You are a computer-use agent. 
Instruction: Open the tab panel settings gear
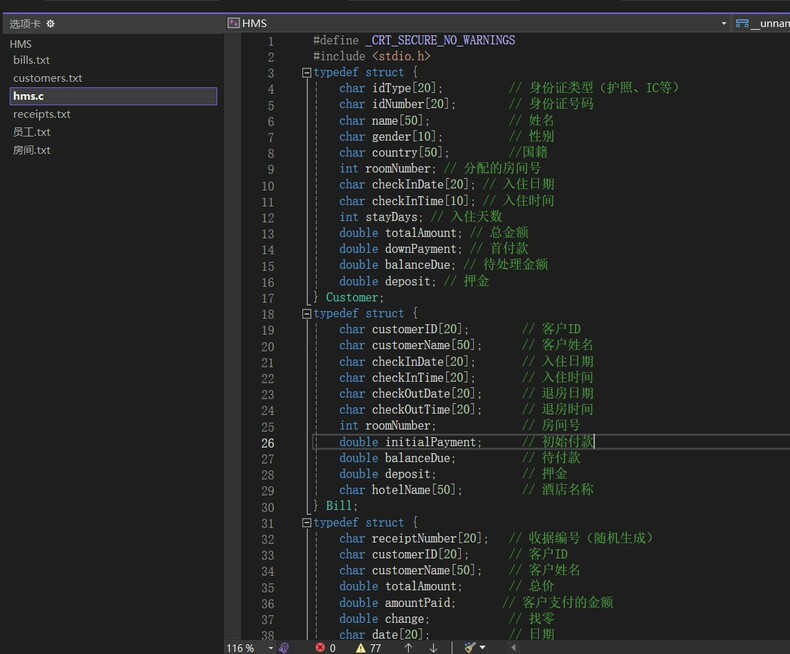tap(51, 24)
